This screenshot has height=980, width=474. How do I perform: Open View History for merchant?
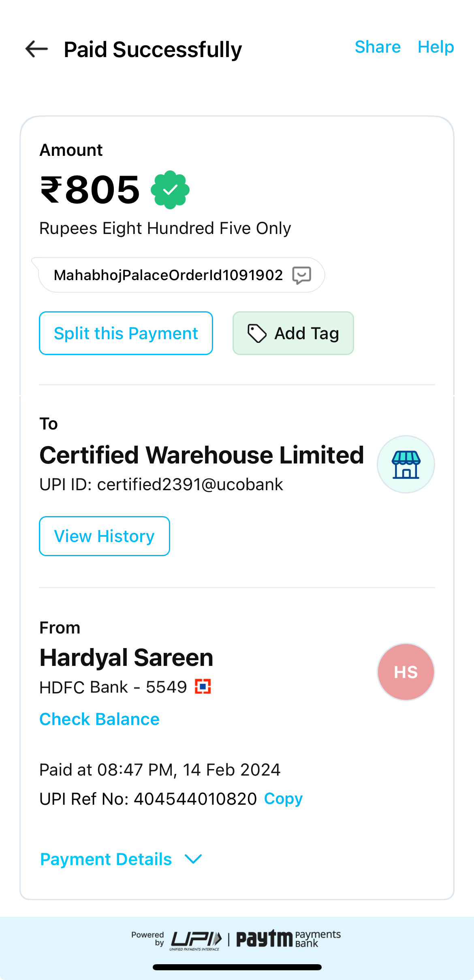105,536
